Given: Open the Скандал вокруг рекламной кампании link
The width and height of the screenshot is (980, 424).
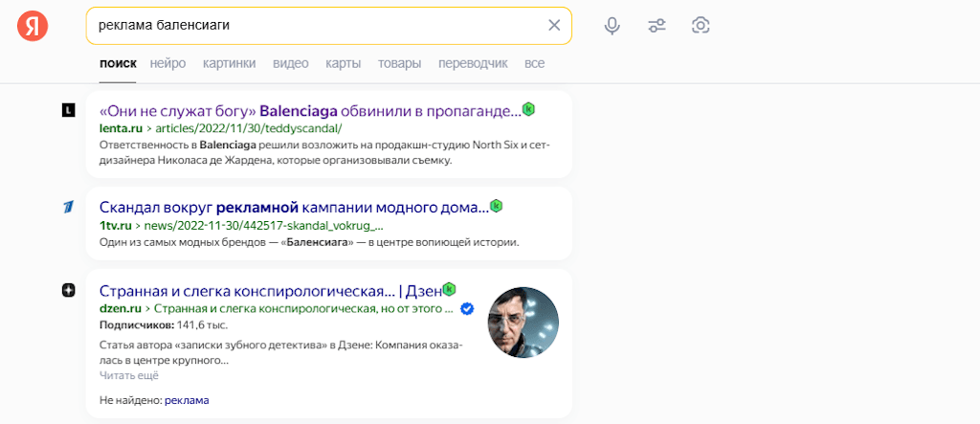Looking at the screenshot, I should [294, 207].
